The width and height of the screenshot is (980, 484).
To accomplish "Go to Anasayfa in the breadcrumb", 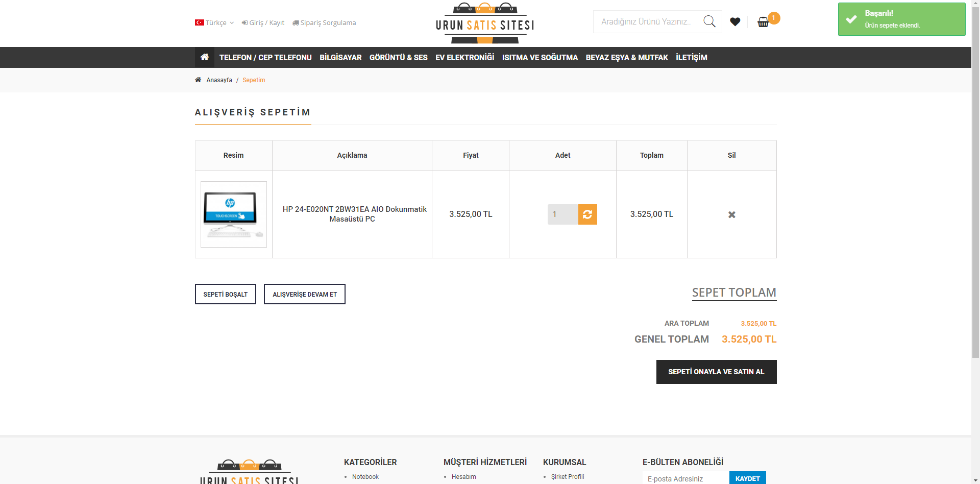I will (x=219, y=80).
